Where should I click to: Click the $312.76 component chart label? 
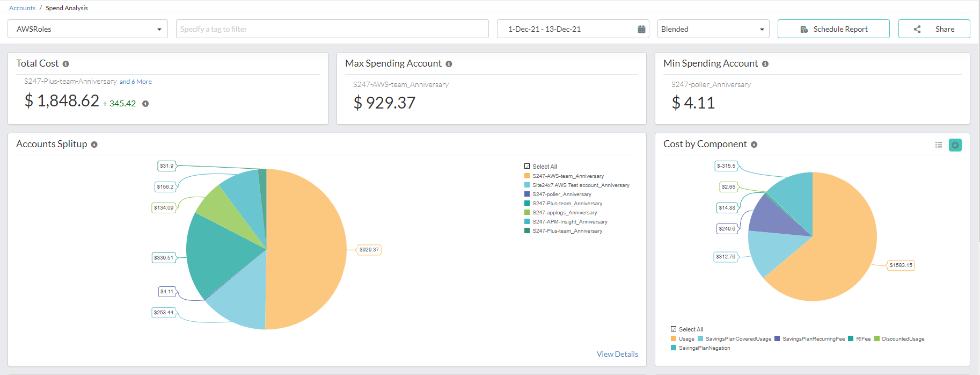click(726, 256)
